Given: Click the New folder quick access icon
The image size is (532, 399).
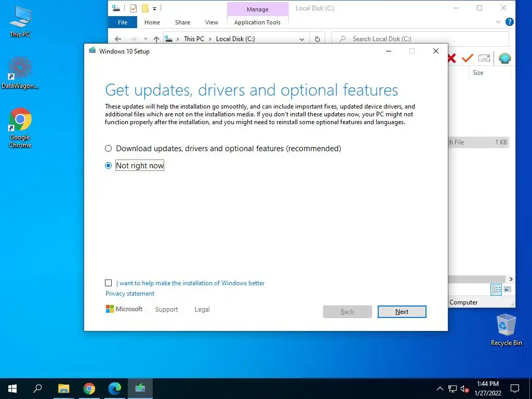Looking at the screenshot, I should pyautogui.click(x=145, y=8).
